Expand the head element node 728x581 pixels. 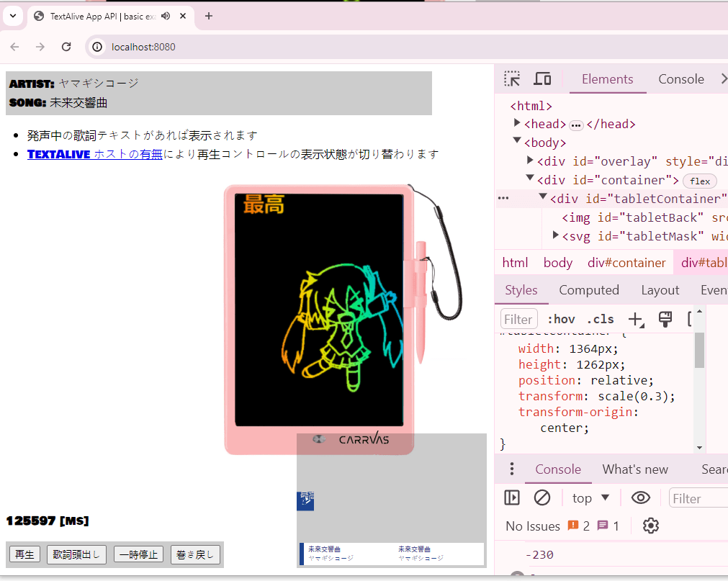[x=518, y=124]
